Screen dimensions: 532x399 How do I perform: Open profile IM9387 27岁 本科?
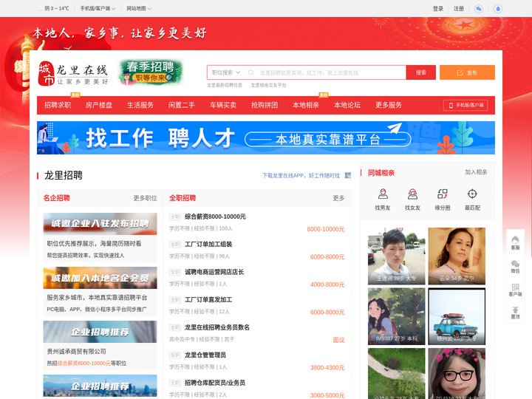pyautogui.click(x=396, y=316)
